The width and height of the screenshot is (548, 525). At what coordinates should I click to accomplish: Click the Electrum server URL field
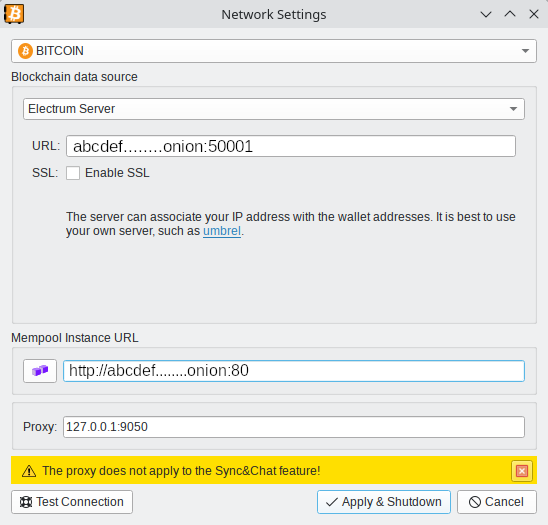pyautogui.click(x=291, y=146)
